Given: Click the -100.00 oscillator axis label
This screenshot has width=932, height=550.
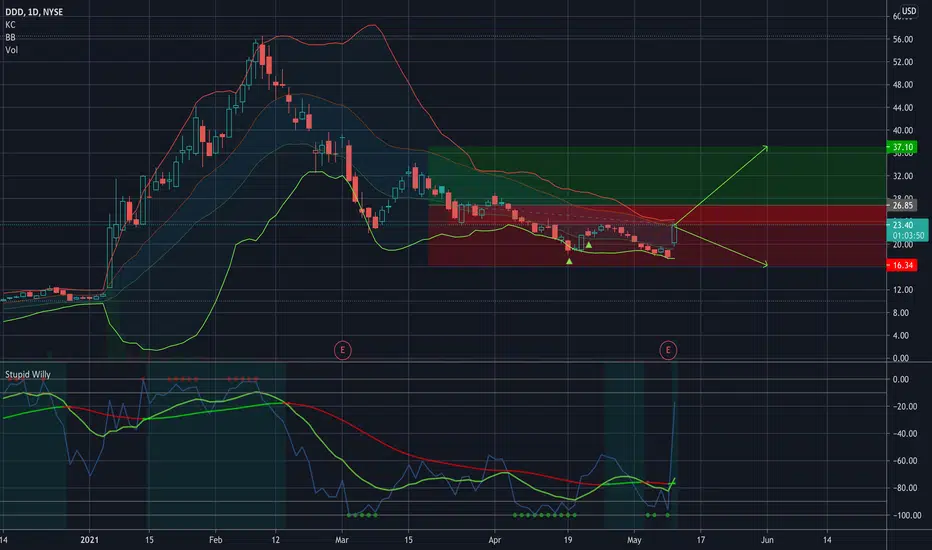Looking at the screenshot, I should (907, 516).
